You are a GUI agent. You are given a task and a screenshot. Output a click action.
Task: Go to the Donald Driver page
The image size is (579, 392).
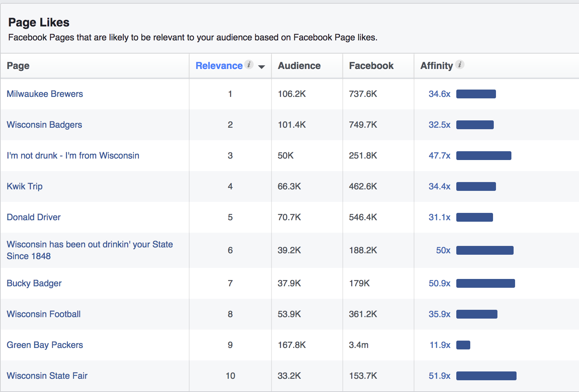(x=34, y=217)
